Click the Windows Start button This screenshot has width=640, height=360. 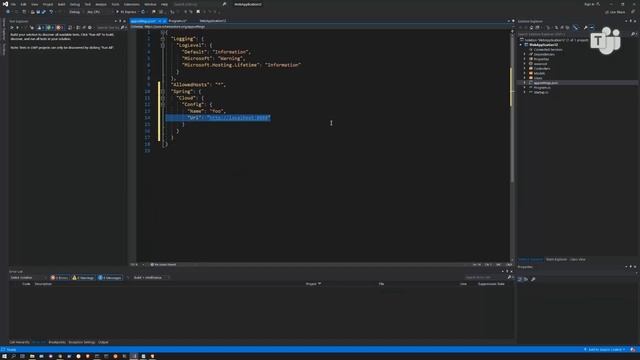4,356
